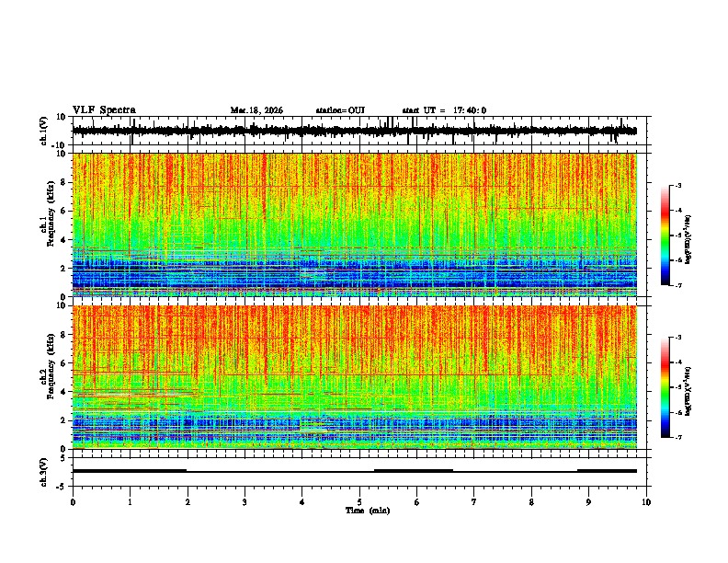Click the ch.1 voltage waveform trace
This screenshot has width=728, height=563.
tap(354, 131)
